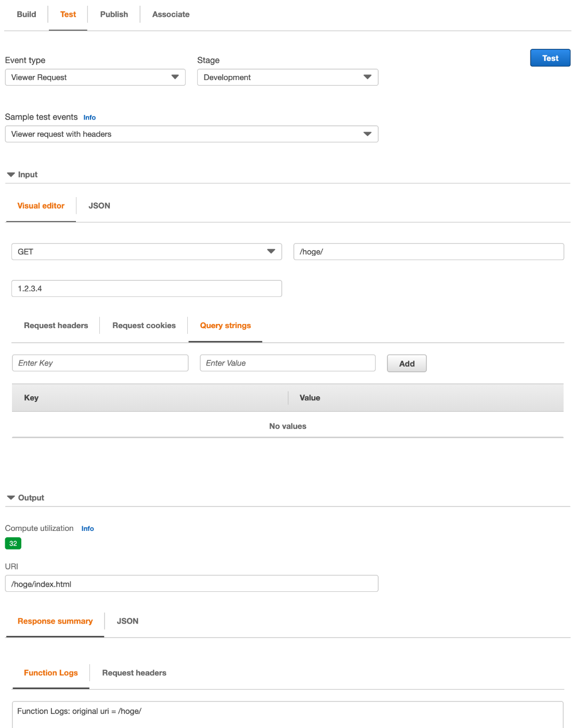Click Info link beside Sample test events
Image resolution: width=582 pixels, height=728 pixels.
click(89, 118)
